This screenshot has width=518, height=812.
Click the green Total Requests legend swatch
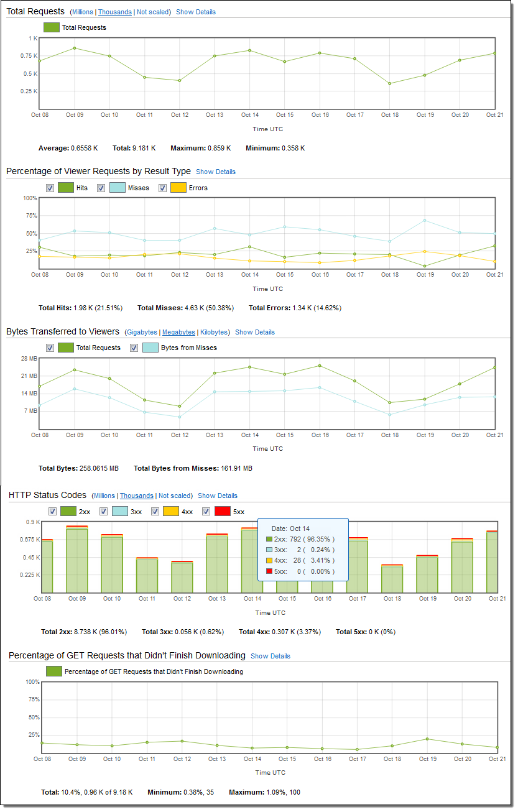[x=51, y=27]
